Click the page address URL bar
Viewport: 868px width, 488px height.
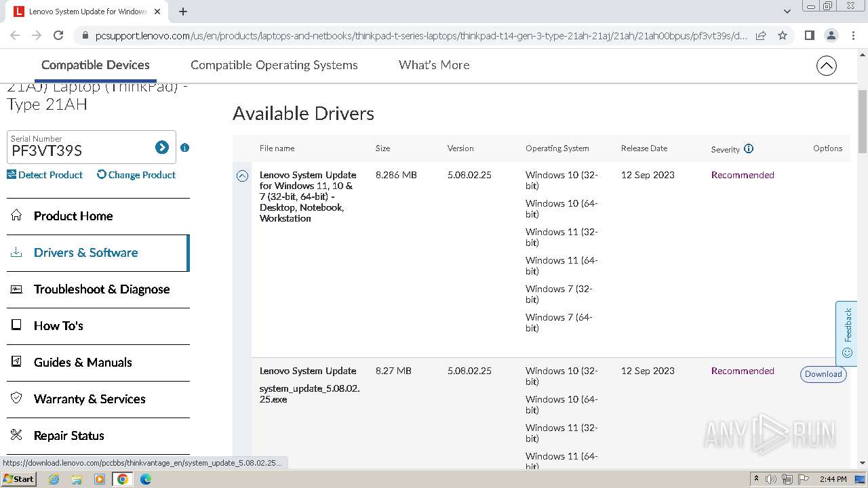[x=420, y=36]
